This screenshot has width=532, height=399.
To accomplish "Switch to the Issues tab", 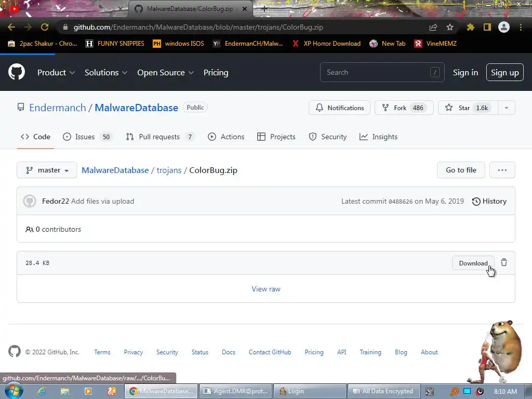I will point(87,137).
